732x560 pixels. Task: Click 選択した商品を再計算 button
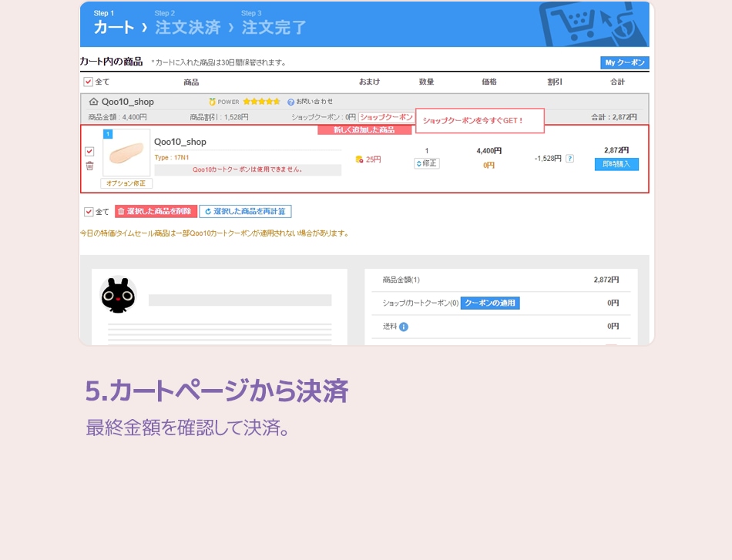[x=245, y=211]
